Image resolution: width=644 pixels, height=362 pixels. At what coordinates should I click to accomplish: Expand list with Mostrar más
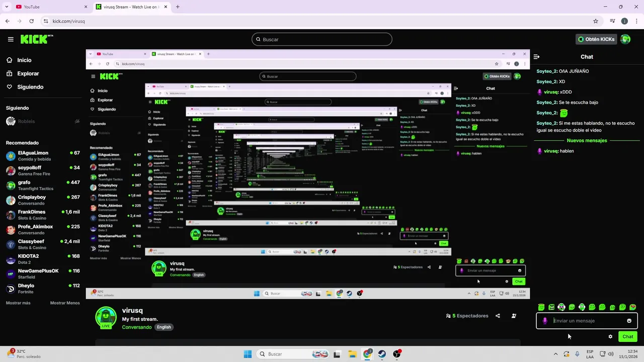tap(18, 303)
